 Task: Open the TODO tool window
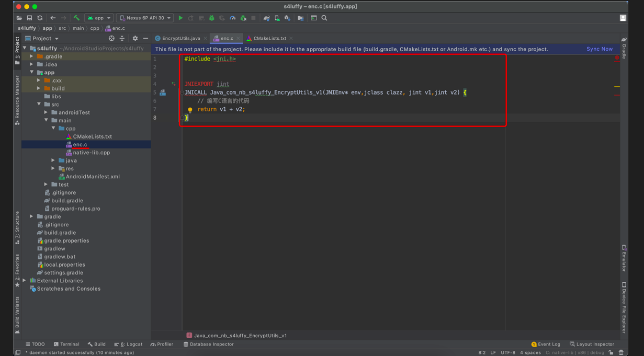click(x=35, y=344)
